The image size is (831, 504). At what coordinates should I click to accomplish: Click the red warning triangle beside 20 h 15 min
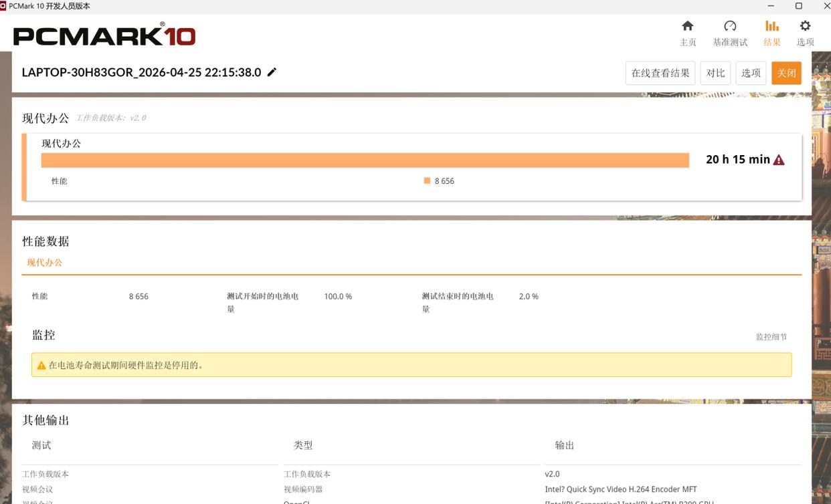pos(779,160)
